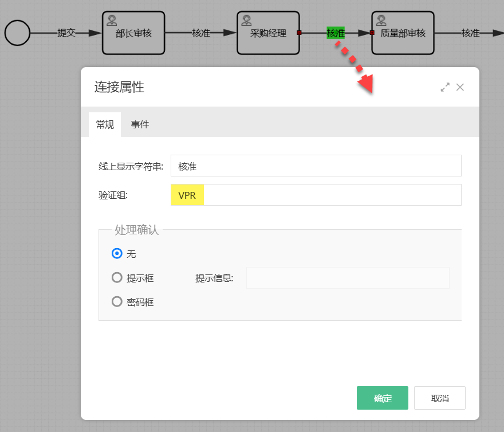Screen dimensions: 504x432
Task: Confirm changes with the 确定 button
Action: (382, 398)
